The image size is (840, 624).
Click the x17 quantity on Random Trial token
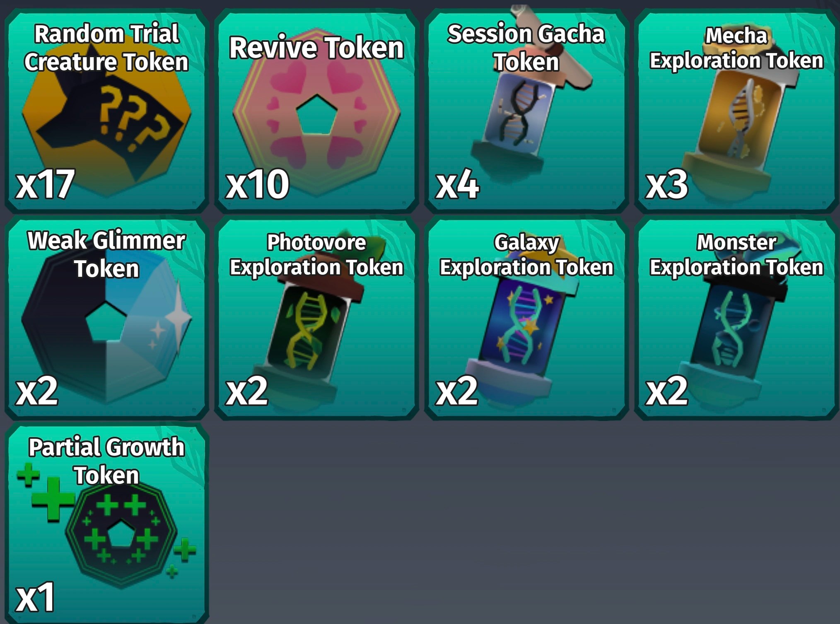(x=45, y=184)
